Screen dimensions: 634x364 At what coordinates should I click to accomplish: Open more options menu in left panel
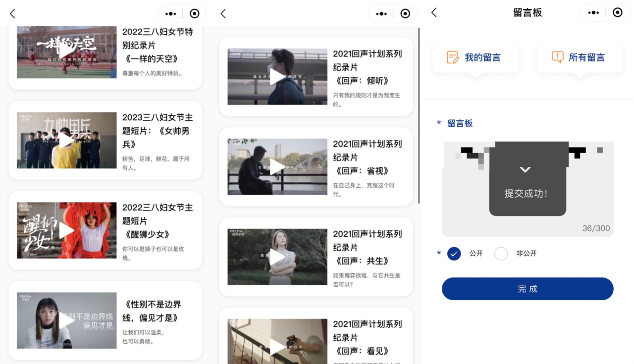click(x=170, y=14)
